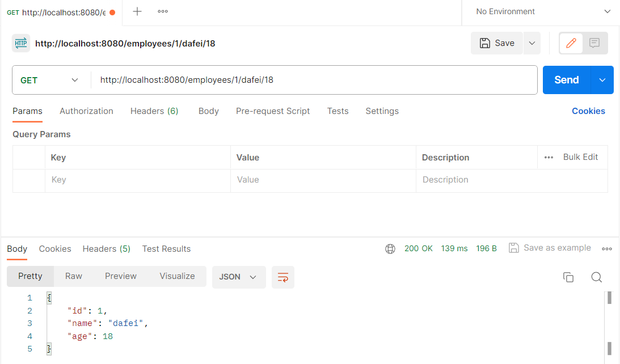
Task: Select the response Body tab
Action: (17, 249)
